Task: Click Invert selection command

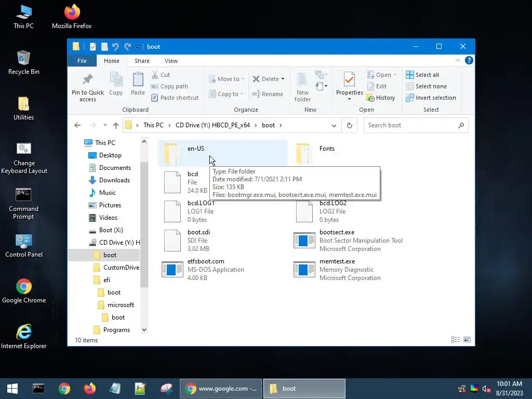Action: pyautogui.click(x=431, y=98)
